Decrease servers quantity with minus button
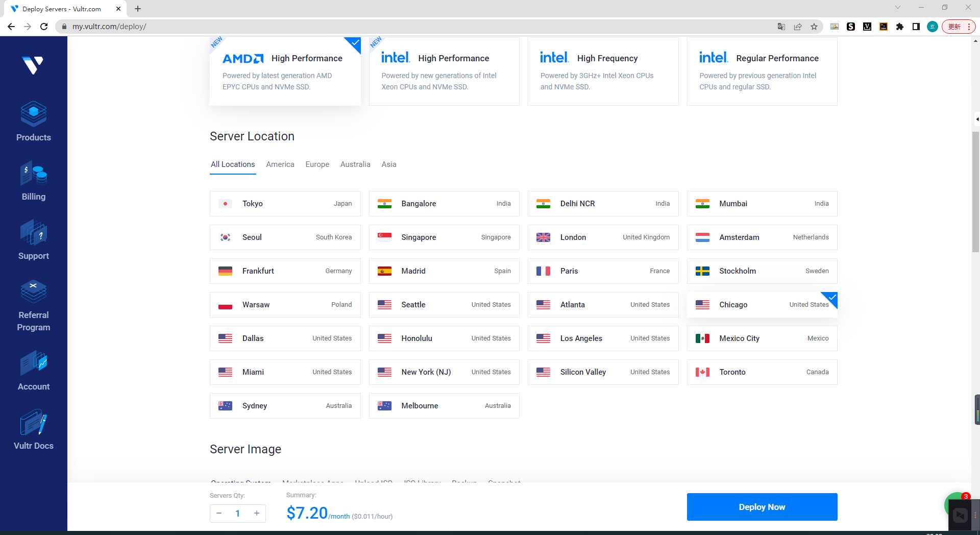This screenshot has height=535, width=980. (x=219, y=513)
